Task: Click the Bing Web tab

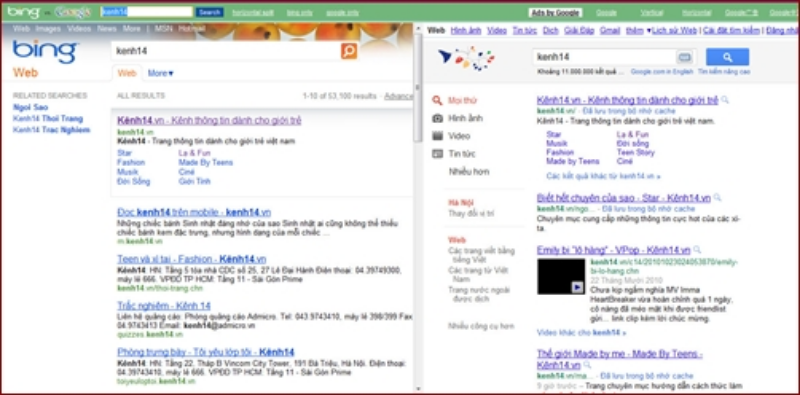Action: (x=127, y=73)
